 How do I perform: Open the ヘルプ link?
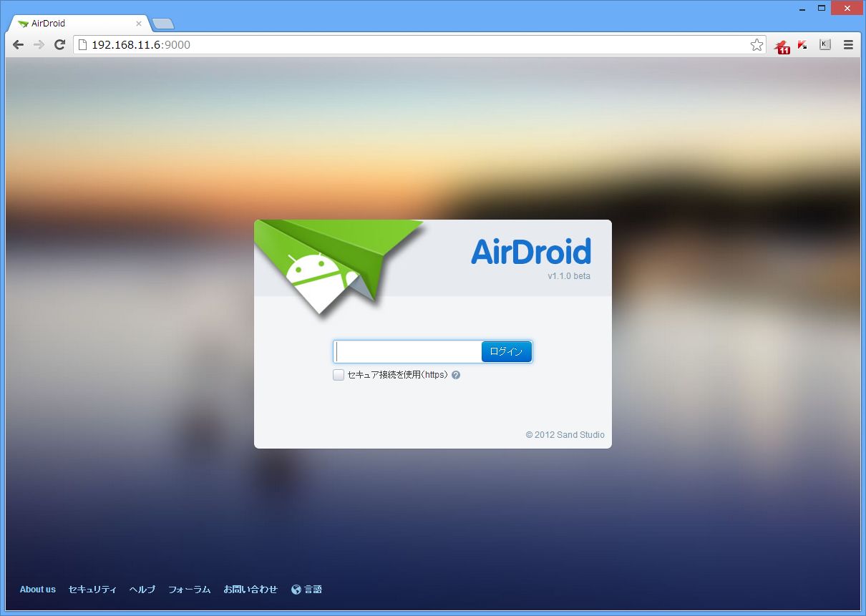pyautogui.click(x=142, y=590)
